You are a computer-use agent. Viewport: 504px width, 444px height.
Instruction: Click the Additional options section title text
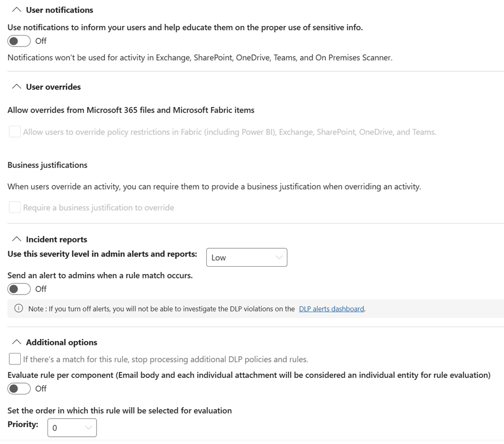click(62, 342)
